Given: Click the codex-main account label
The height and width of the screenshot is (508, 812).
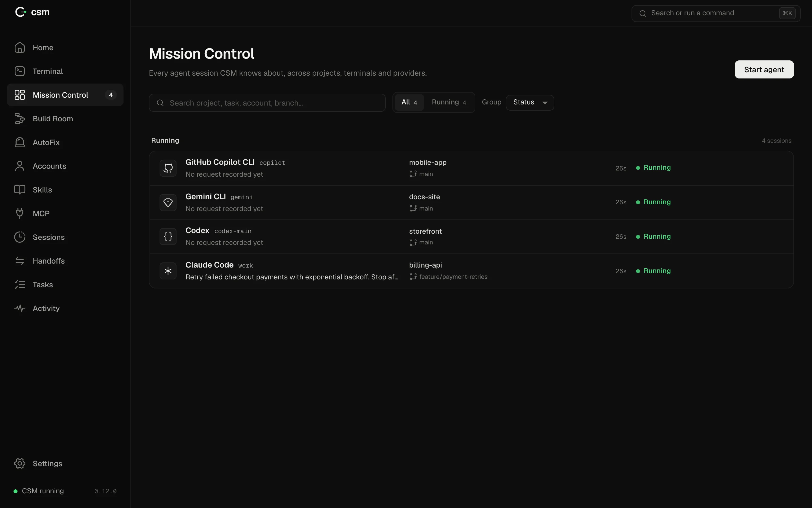Looking at the screenshot, I should tap(233, 231).
